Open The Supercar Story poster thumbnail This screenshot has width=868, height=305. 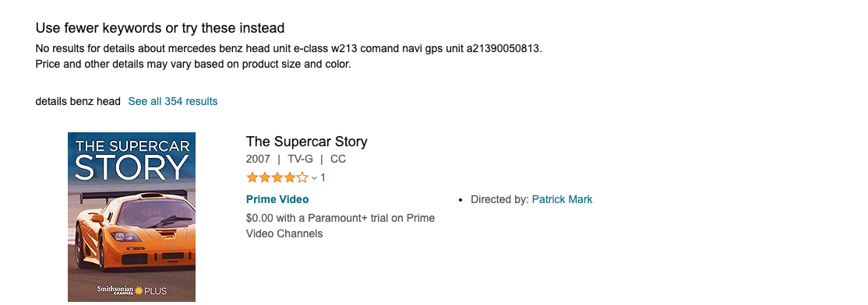click(x=132, y=217)
